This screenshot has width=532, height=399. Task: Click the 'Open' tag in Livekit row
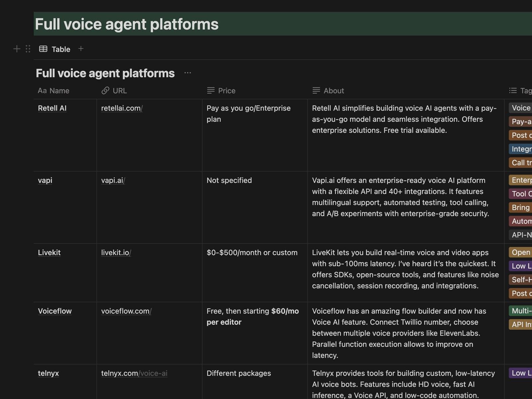(520, 252)
